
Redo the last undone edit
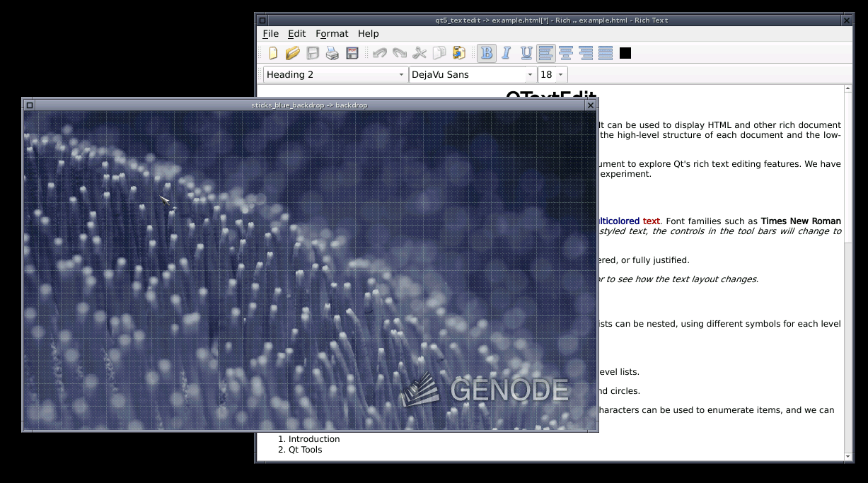tap(400, 53)
